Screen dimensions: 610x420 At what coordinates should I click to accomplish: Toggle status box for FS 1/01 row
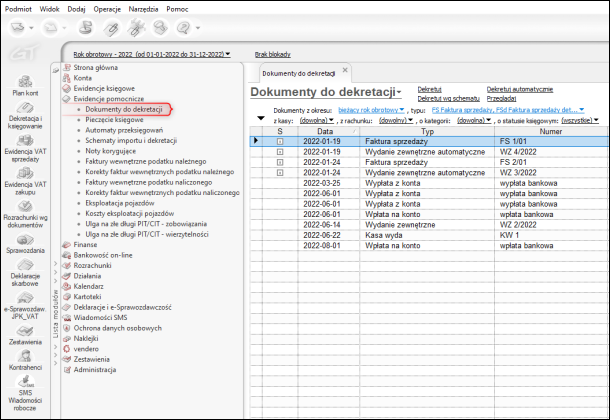280,142
